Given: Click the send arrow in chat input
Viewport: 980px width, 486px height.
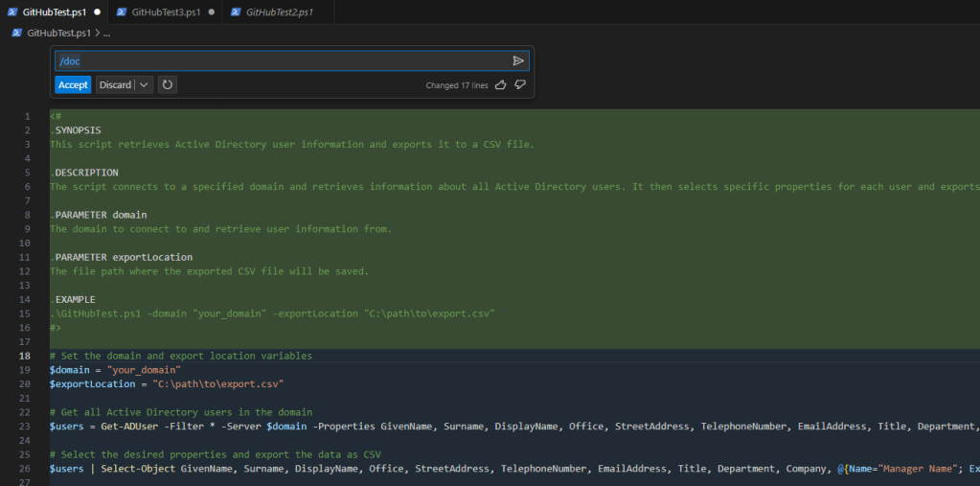Looking at the screenshot, I should tap(518, 60).
